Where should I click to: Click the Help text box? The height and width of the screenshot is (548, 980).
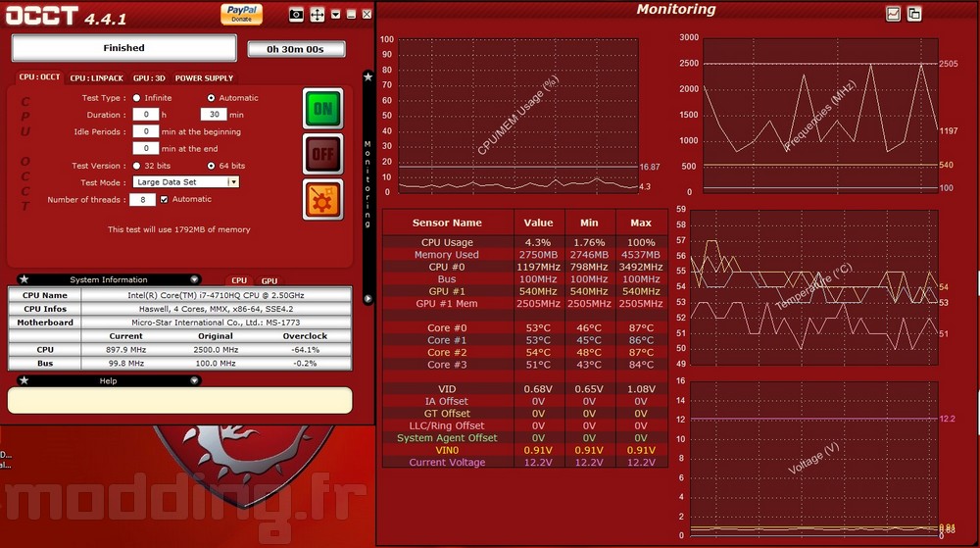click(x=180, y=400)
